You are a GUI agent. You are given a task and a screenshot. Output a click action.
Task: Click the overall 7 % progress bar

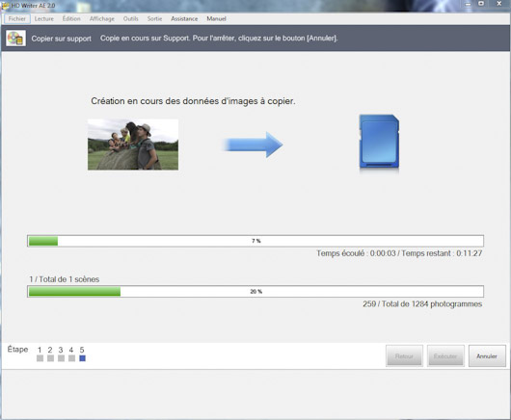(x=255, y=241)
